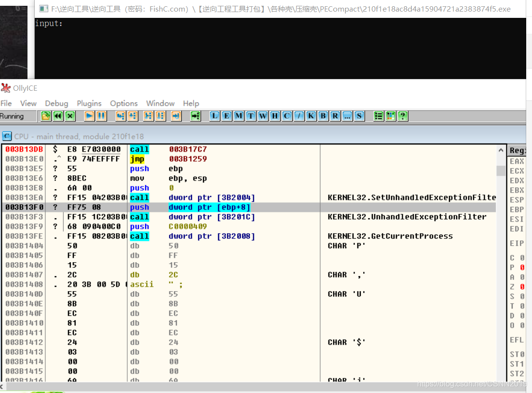Open Log window with L button
532x393 pixels.
[x=215, y=116]
